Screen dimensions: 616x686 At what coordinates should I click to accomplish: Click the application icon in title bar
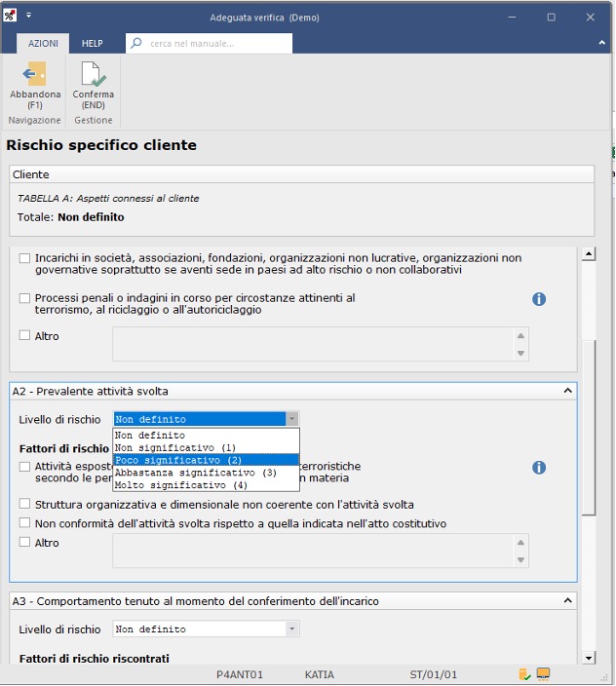[11, 17]
